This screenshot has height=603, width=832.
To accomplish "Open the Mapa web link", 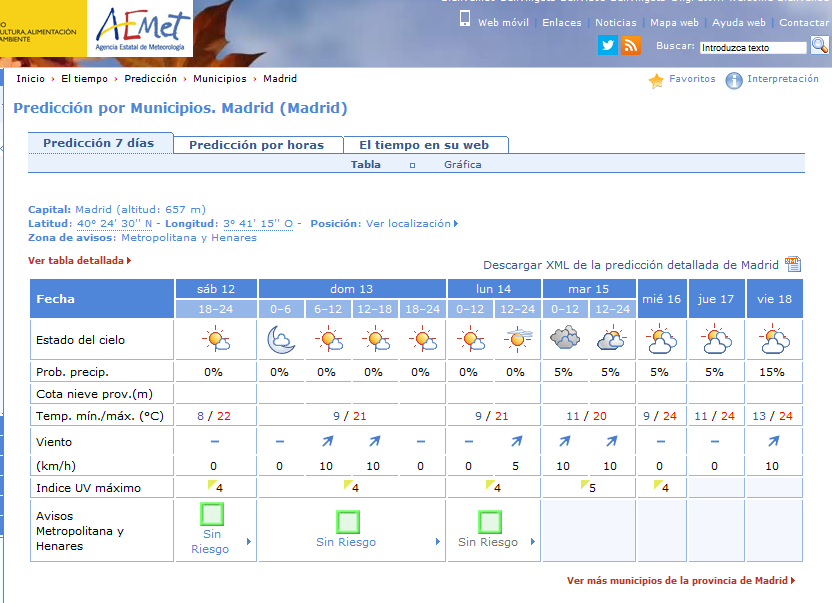I will point(674,22).
